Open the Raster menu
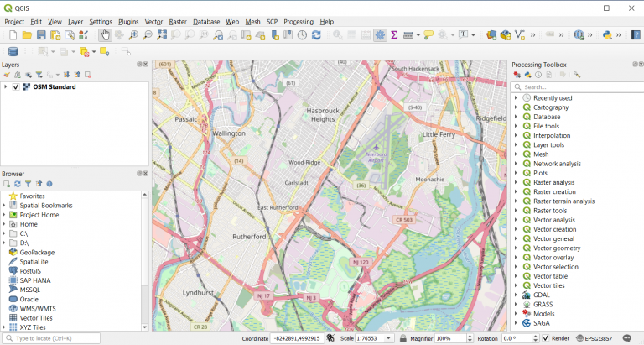 178,22
